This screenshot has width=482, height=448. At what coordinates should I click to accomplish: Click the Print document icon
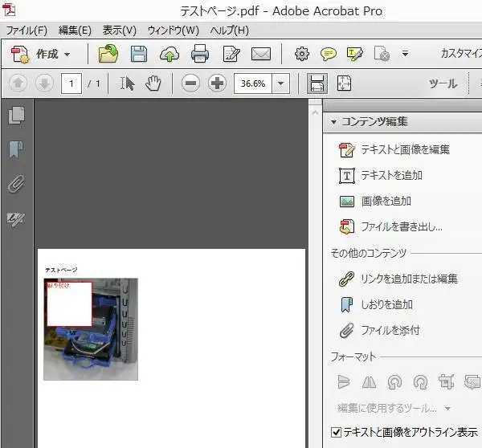[x=200, y=55]
